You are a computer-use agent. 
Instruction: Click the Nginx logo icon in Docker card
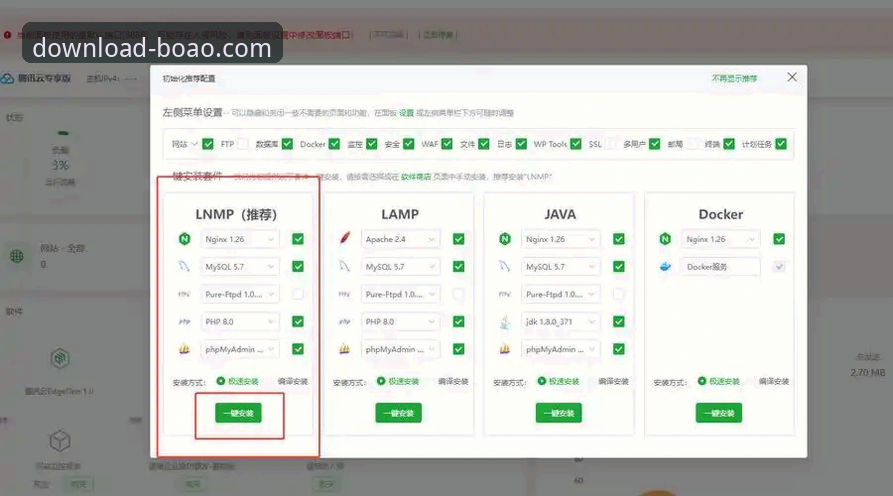(x=665, y=239)
